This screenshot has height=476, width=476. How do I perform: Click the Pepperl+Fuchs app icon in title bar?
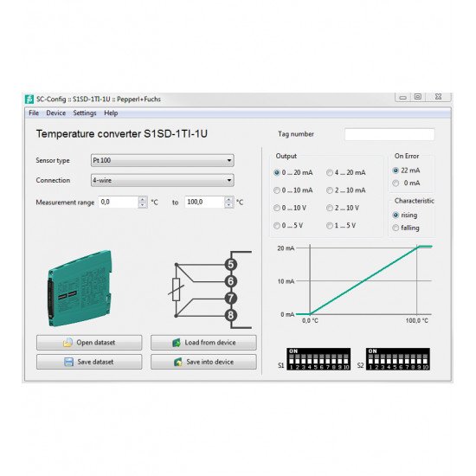click(29, 100)
